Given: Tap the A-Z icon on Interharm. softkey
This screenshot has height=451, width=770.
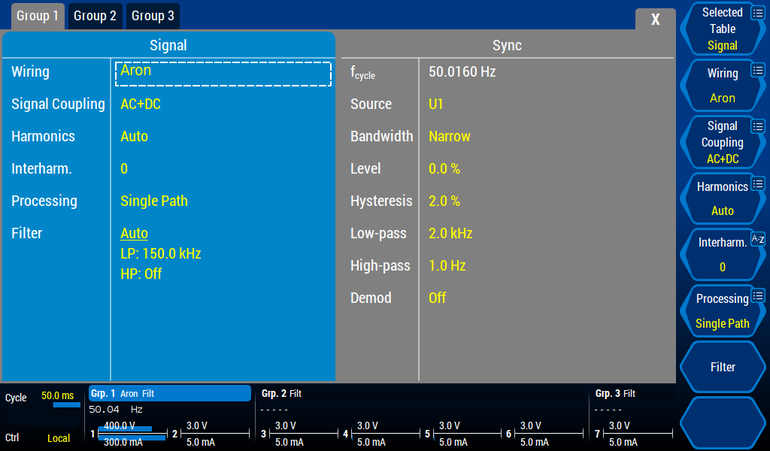Looking at the screenshot, I should [x=758, y=239].
